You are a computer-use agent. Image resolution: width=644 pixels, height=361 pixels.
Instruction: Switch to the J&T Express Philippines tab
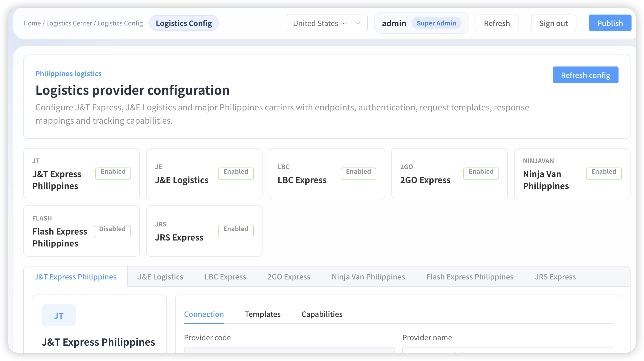click(75, 277)
